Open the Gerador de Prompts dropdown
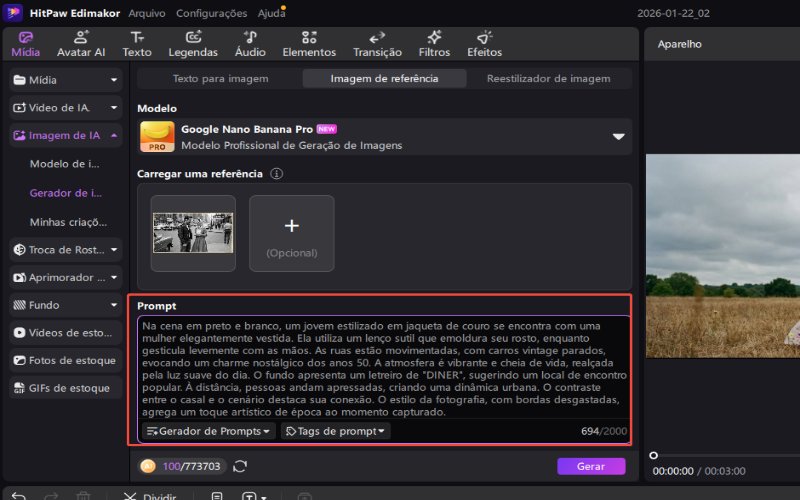 208,431
